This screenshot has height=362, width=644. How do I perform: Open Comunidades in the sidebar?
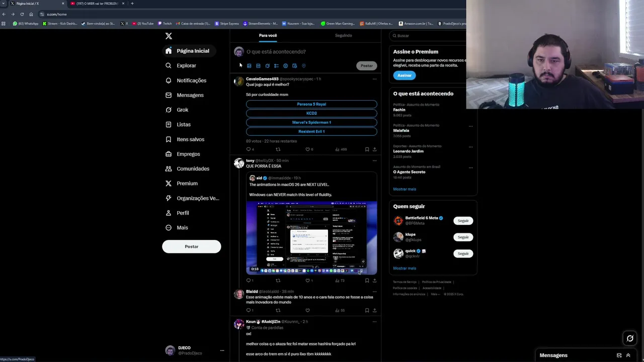click(x=187, y=168)
